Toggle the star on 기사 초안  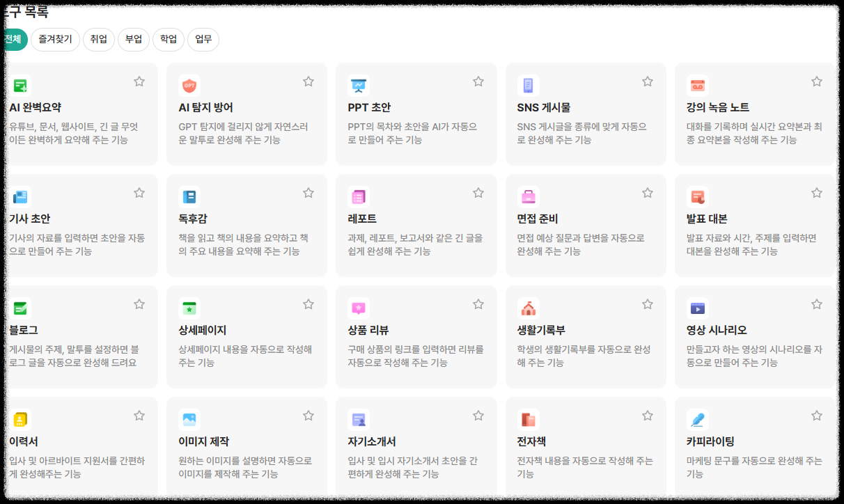[139, 192]
